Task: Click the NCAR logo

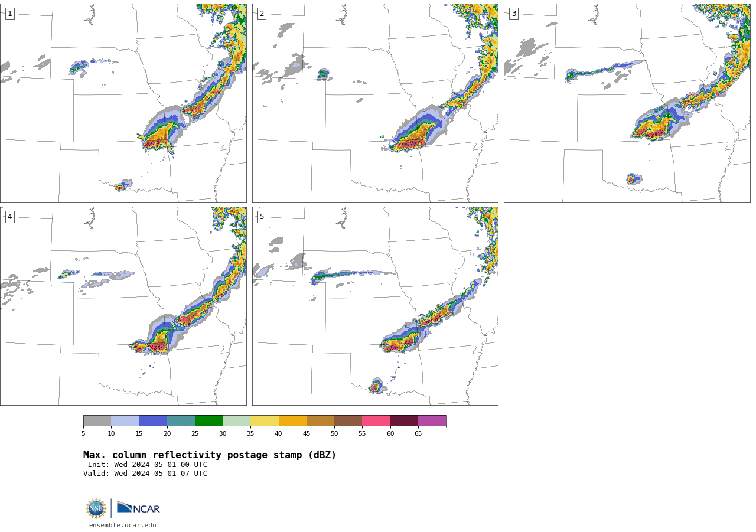Action: click(138, 508)
